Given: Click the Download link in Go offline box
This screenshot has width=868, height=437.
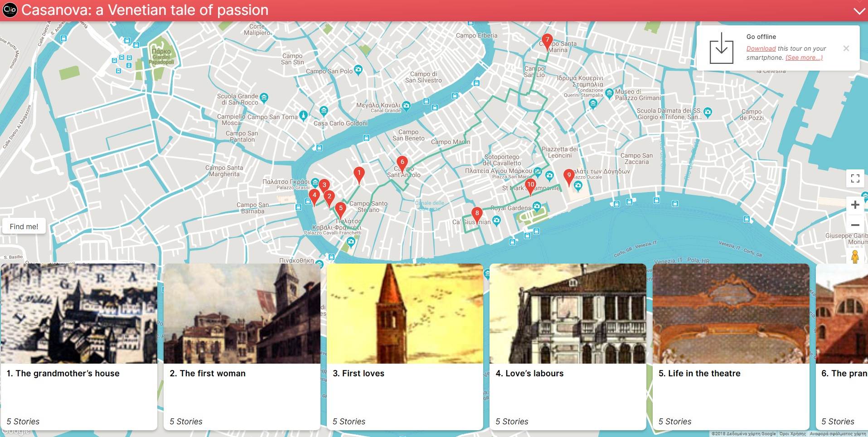Looking at the screenshot, I should tap(761, 48).
